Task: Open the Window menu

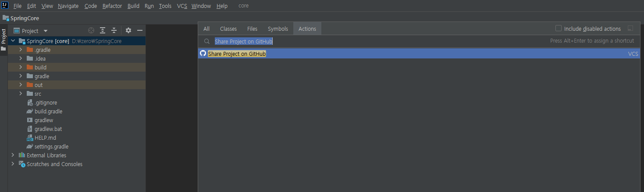Action: point(201,6)
